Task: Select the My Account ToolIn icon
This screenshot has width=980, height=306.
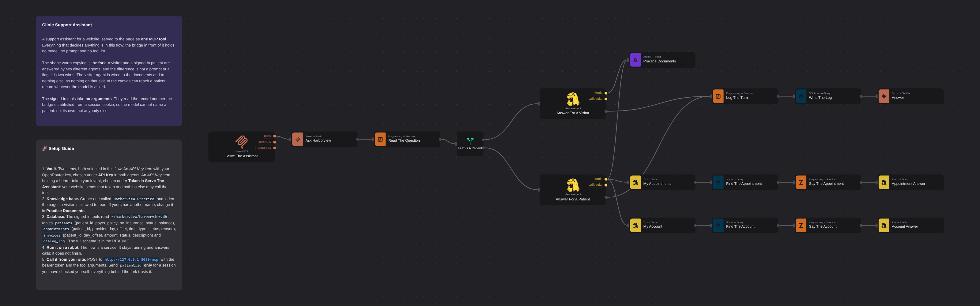Action: (635, 226)
